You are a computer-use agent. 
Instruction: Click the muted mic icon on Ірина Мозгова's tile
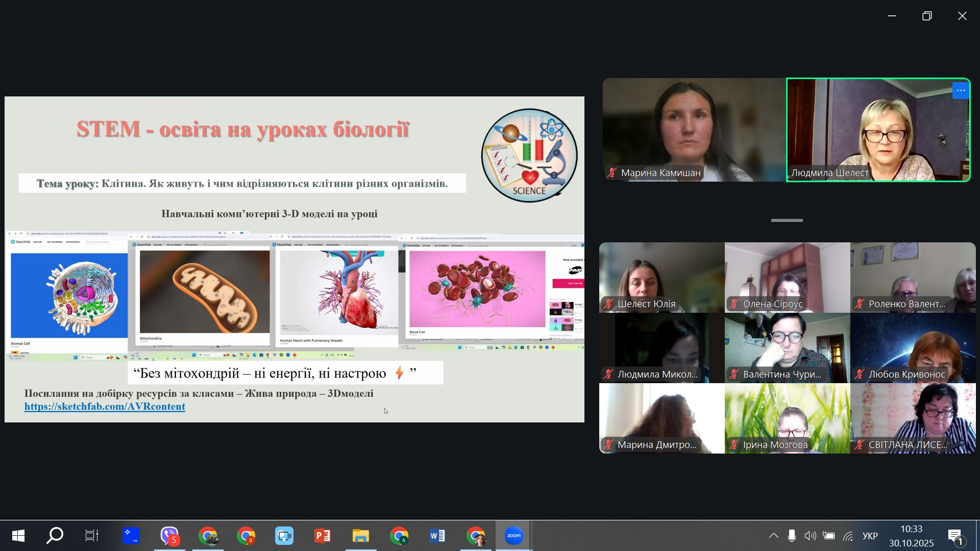(733, 445)
